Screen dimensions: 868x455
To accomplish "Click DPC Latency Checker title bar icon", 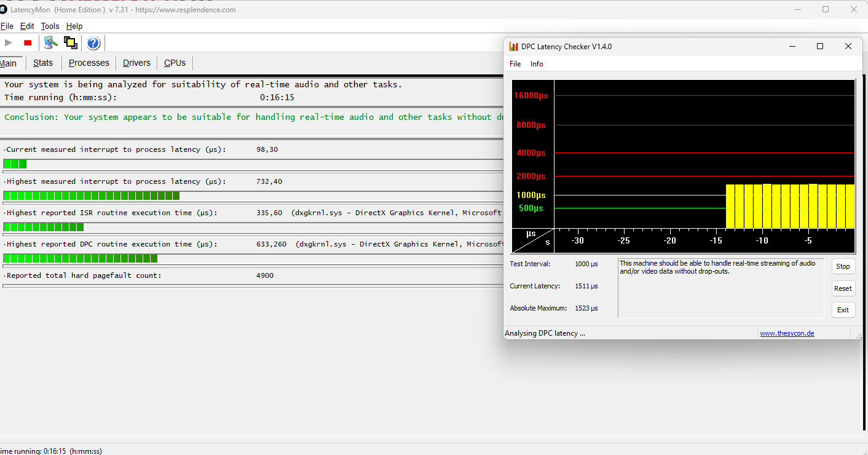I will point(513,47).
